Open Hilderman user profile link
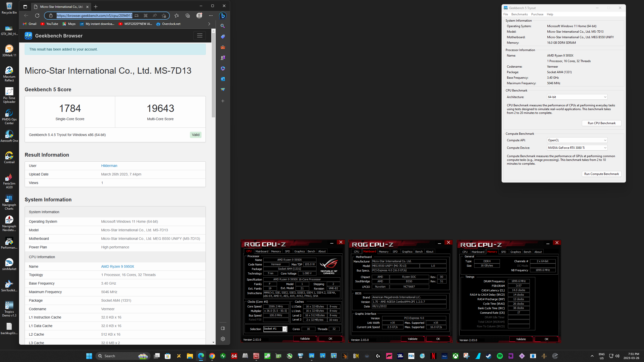The height and width of the screenshot is (362, 644). pos(109,166)
